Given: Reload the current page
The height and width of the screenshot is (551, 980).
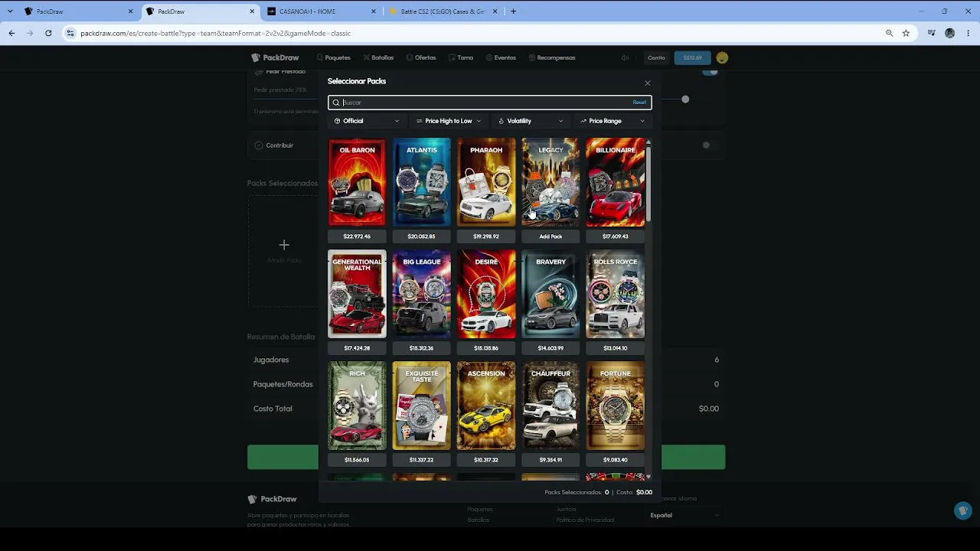Looking at the screenshot, I should click(x=48, y=33).
